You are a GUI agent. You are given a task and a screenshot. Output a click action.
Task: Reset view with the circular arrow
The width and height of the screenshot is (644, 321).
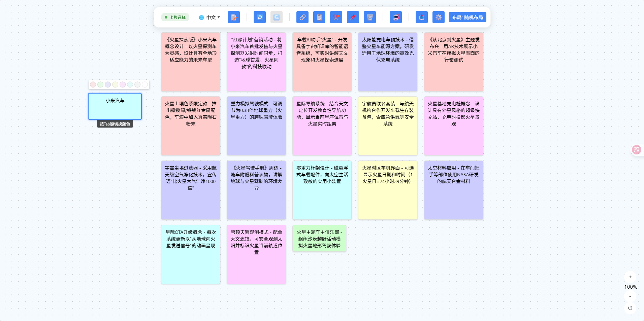click(x=630, y=308)
